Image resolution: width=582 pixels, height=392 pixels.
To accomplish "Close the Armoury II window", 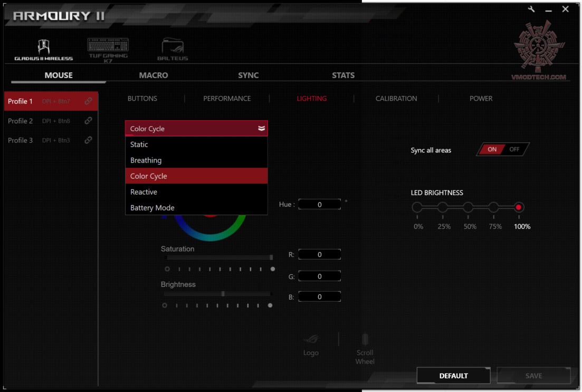I will pyautogui.click(x=565, y=9).
